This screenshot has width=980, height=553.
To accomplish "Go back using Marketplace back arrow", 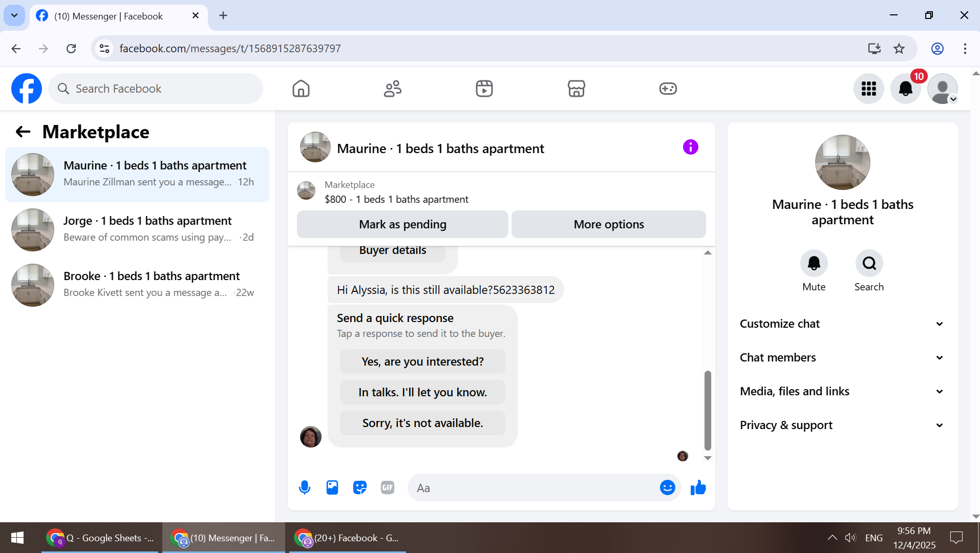I will (23, 132).
